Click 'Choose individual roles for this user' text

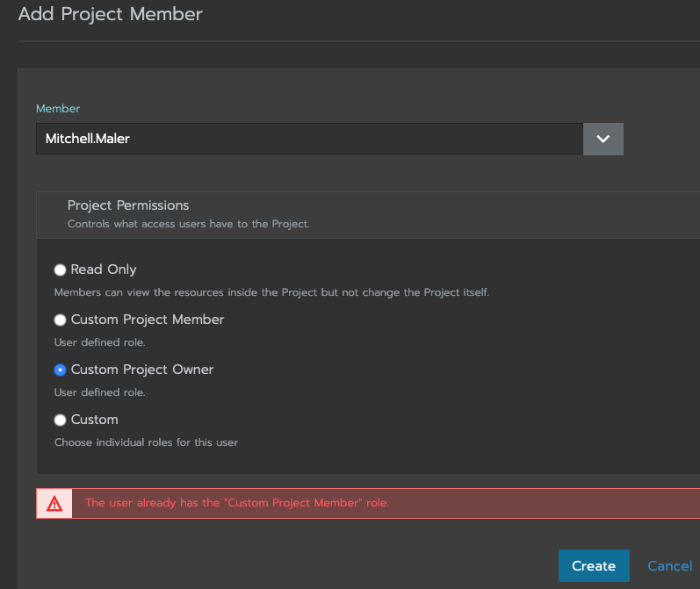146,442
